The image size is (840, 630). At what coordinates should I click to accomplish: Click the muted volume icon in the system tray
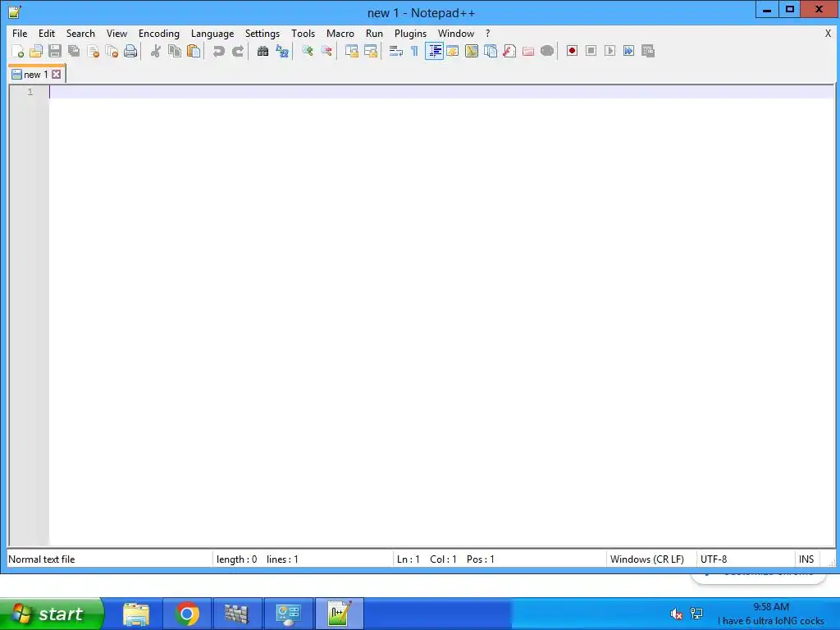pyautogui.click(x=677, y=614)
